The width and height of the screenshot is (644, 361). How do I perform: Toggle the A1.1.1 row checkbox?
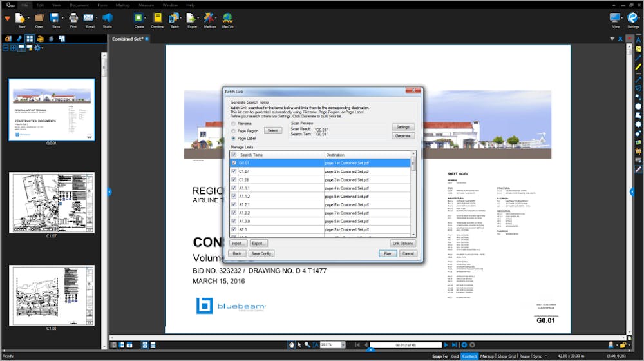pos(234,188)
